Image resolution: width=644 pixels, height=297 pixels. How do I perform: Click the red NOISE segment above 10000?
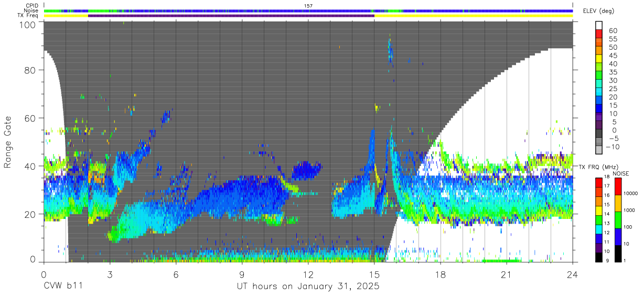click(618, 186)
